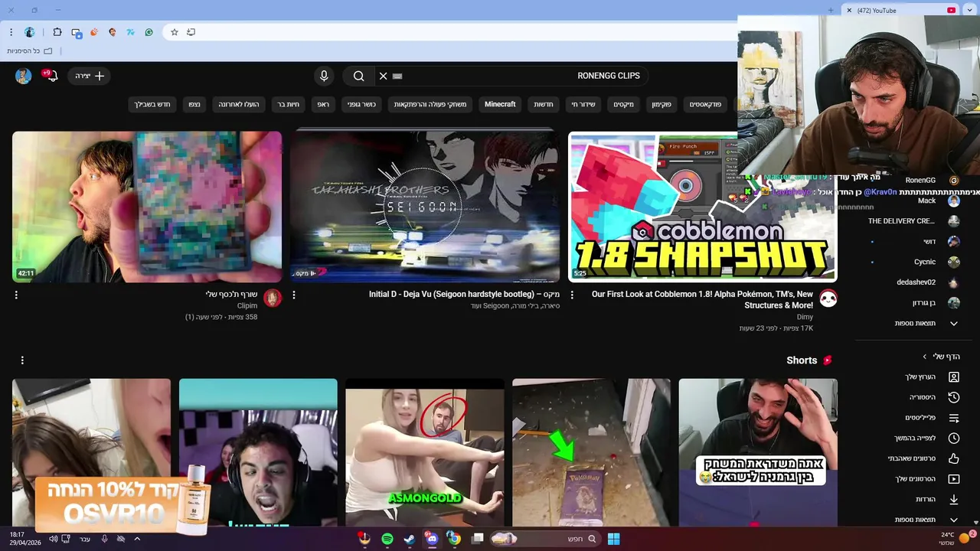The height and width of the screenshot is (551, 980).
Task: Click Spotify icon in the taskbar
Action: pyautogui.click(x=387, y=539)
